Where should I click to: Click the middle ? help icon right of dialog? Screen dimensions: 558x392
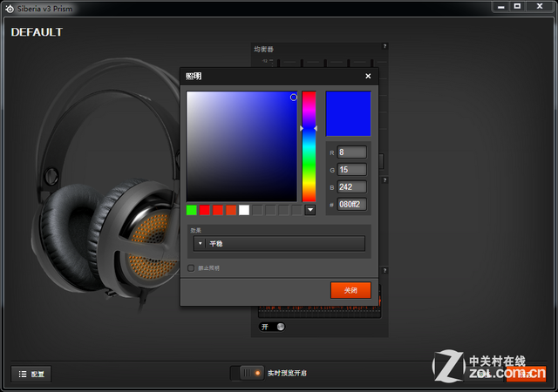(384, 180)
